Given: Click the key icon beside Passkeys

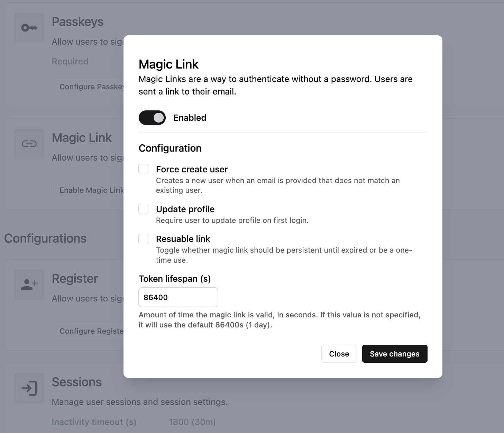Looking at the screenshot, I should click(x=29, y=28).
